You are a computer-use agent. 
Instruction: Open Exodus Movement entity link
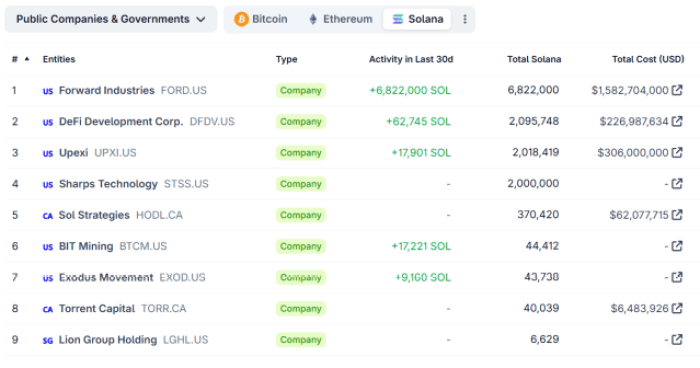[x=106, y=277]
